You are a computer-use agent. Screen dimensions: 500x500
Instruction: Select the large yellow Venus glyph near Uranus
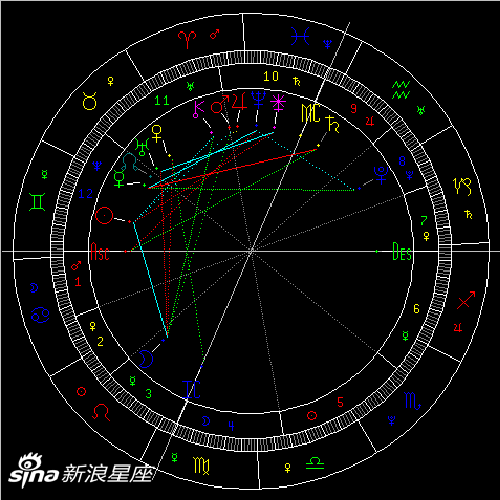point(156,133)
